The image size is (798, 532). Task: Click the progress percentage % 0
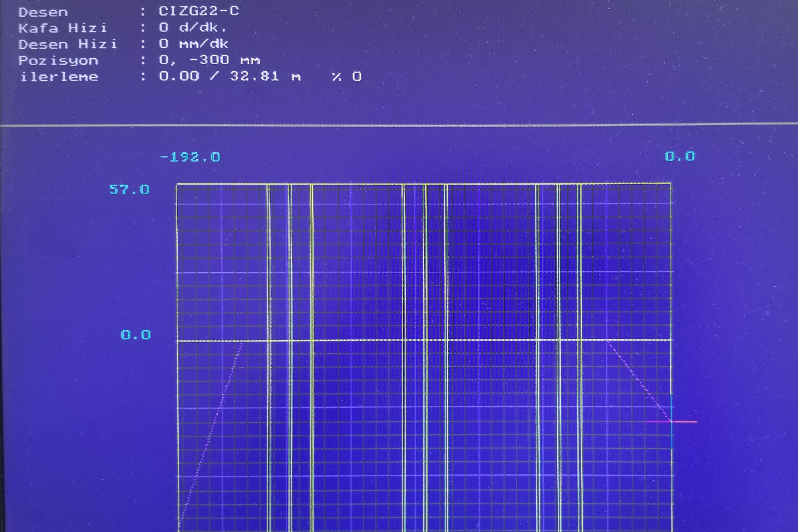click(347, 76)
